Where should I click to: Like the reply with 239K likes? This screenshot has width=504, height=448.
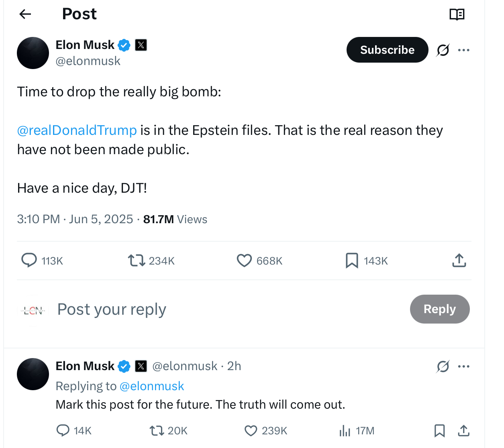pyautogui.click(x=251, y=431)
